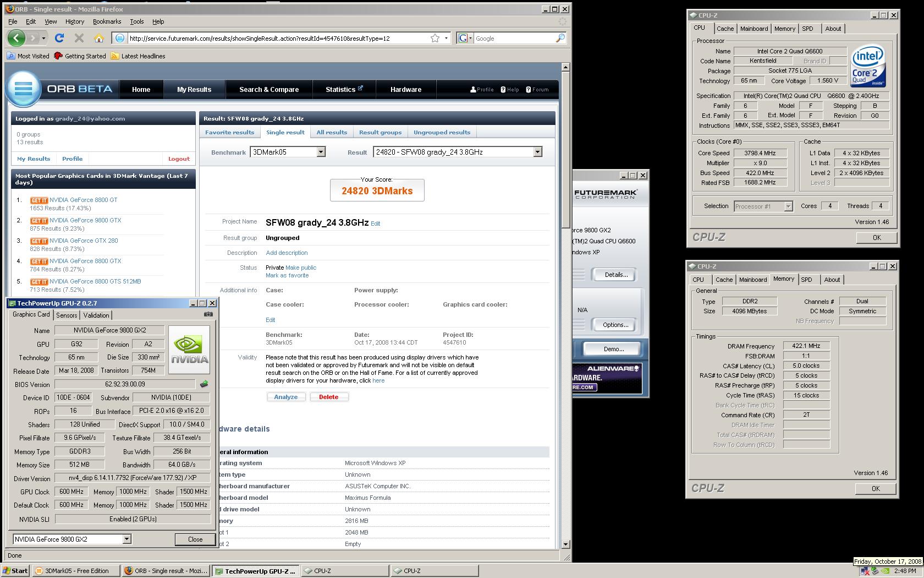Open the Firefox File menu
The width and height of the screenshot is (924, 578).
point(13,21)
